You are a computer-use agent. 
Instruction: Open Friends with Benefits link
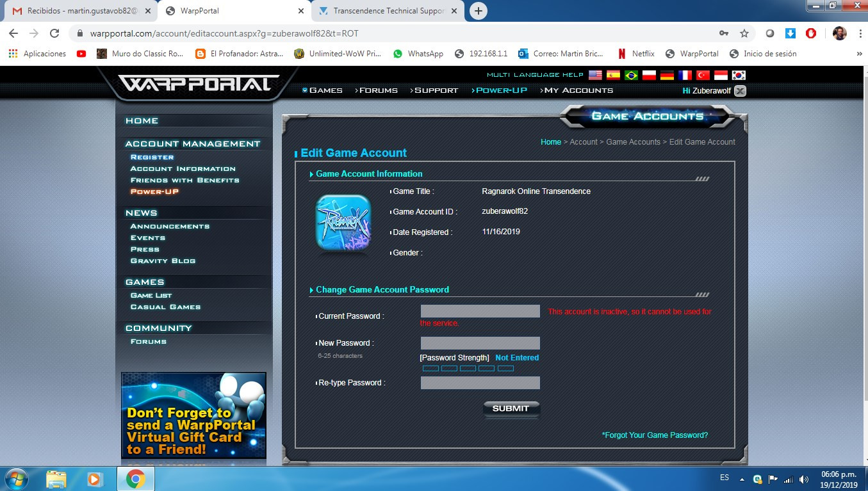click(x=184, y=180)
